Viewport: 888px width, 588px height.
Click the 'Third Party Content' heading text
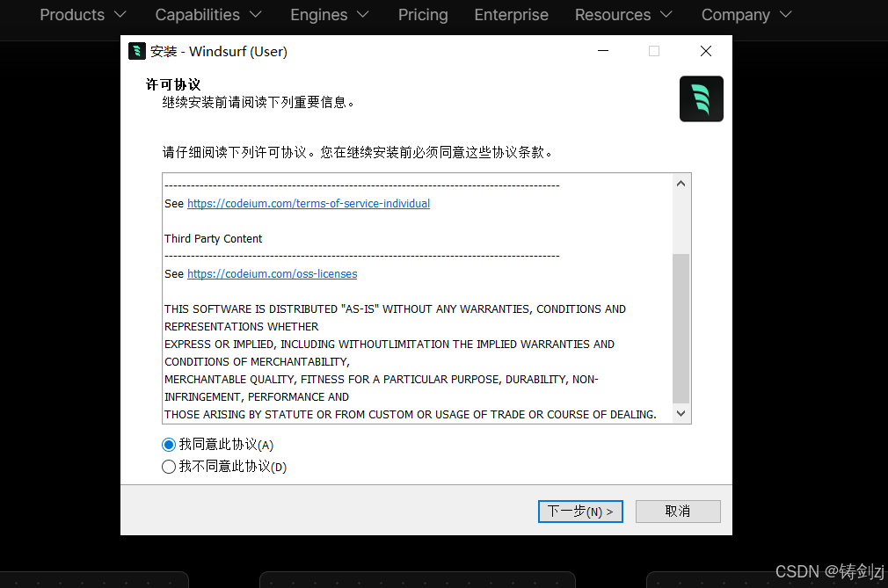[x=214, y=239]
